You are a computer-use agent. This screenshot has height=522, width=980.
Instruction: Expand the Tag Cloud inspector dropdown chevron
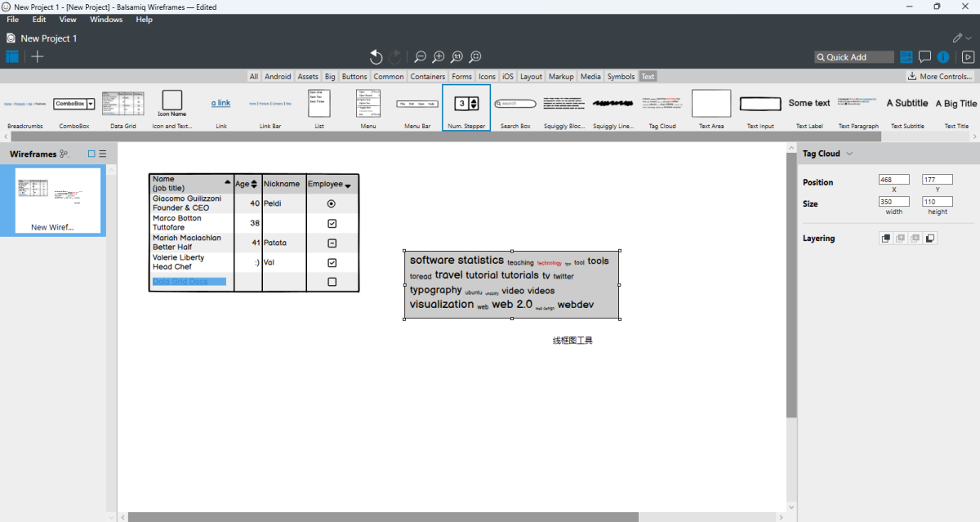[x=849, y=154]
